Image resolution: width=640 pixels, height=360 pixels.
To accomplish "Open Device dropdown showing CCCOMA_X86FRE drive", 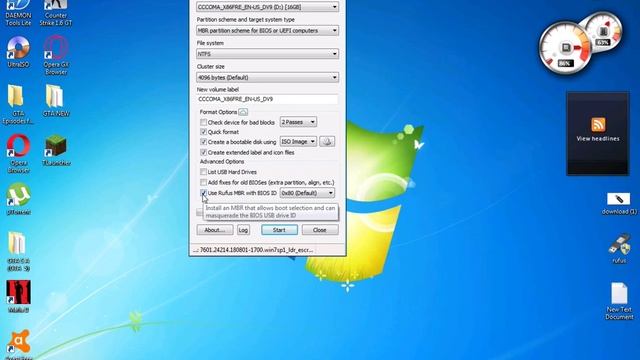I will click(x=267, y=7).
